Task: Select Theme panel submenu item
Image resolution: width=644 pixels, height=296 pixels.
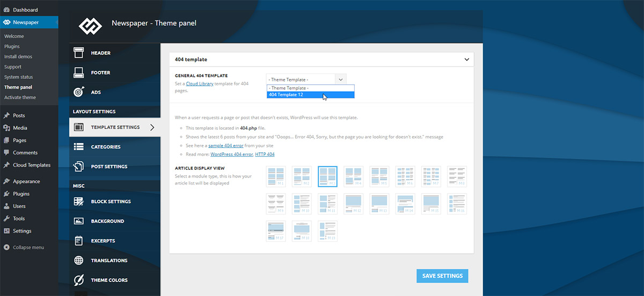Action: 18,87
